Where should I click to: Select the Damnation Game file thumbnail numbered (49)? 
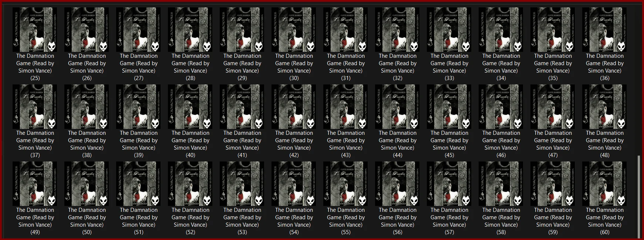pyautogui.click(x=35, y=184)
